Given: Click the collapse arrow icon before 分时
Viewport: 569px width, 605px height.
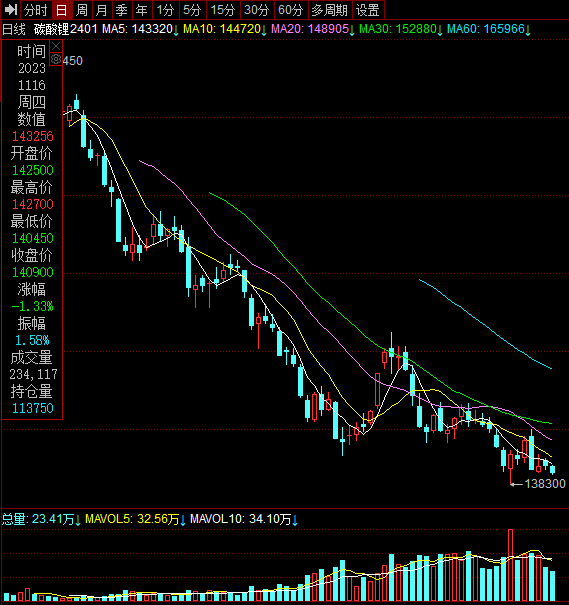Looking at the screenshot, I should tap(11, 10).
